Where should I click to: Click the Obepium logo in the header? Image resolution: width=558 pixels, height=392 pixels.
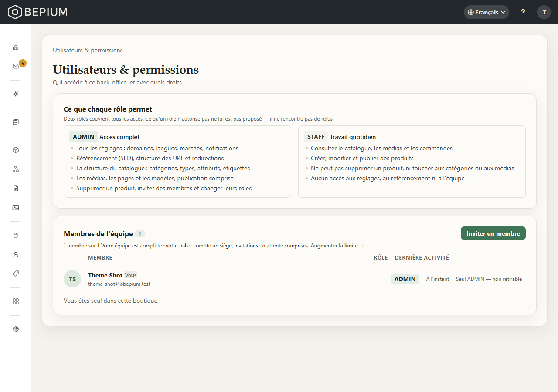coord(38,12)
